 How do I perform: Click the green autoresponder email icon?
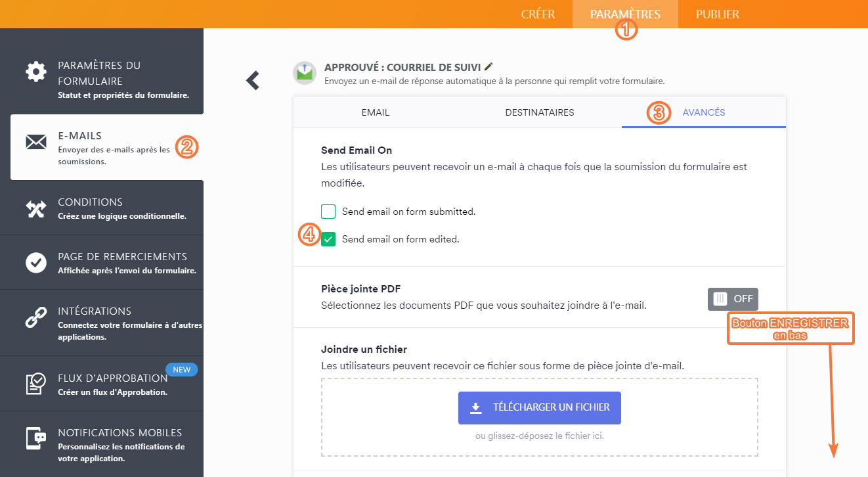click(304, 73)
